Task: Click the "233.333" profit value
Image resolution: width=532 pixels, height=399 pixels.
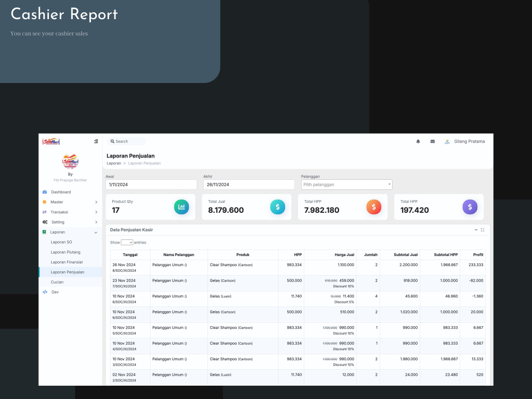Action: 476,265
